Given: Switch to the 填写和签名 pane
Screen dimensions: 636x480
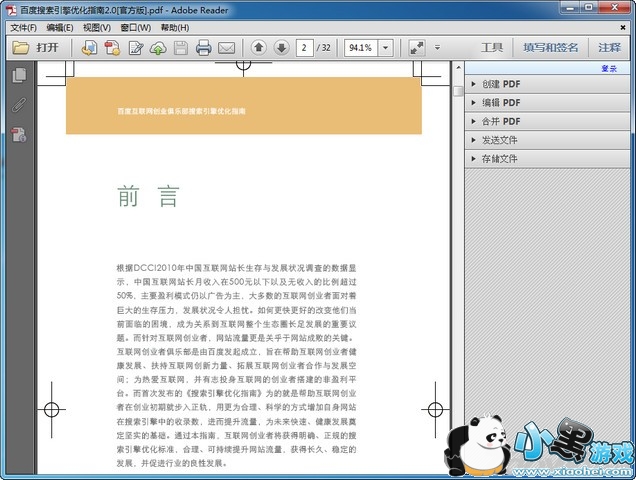Looking at the screenshot, I should click(x=549, y=47).
